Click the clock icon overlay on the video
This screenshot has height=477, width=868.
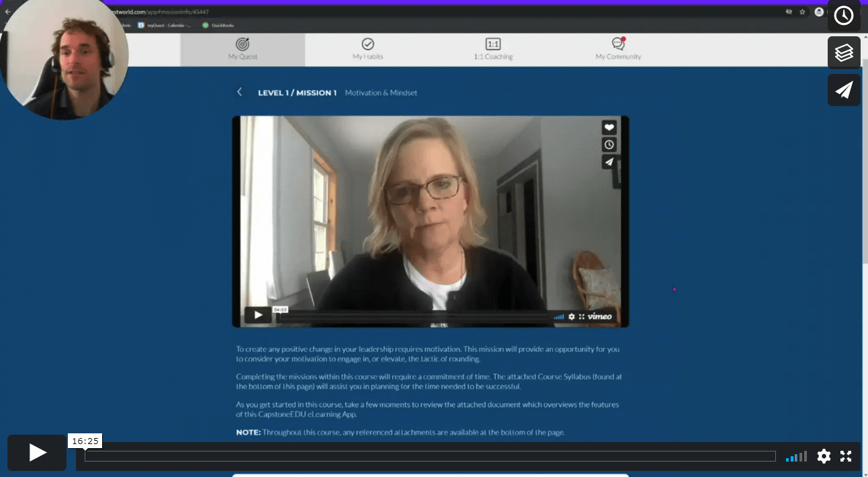coord(608,144)
